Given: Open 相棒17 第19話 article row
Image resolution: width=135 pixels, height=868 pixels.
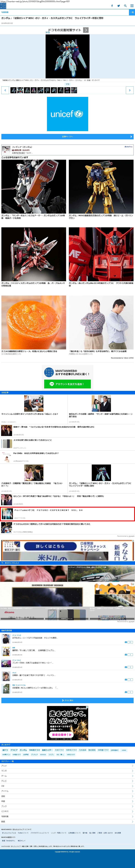Looking at the screenshot, I should pos(68,431).
